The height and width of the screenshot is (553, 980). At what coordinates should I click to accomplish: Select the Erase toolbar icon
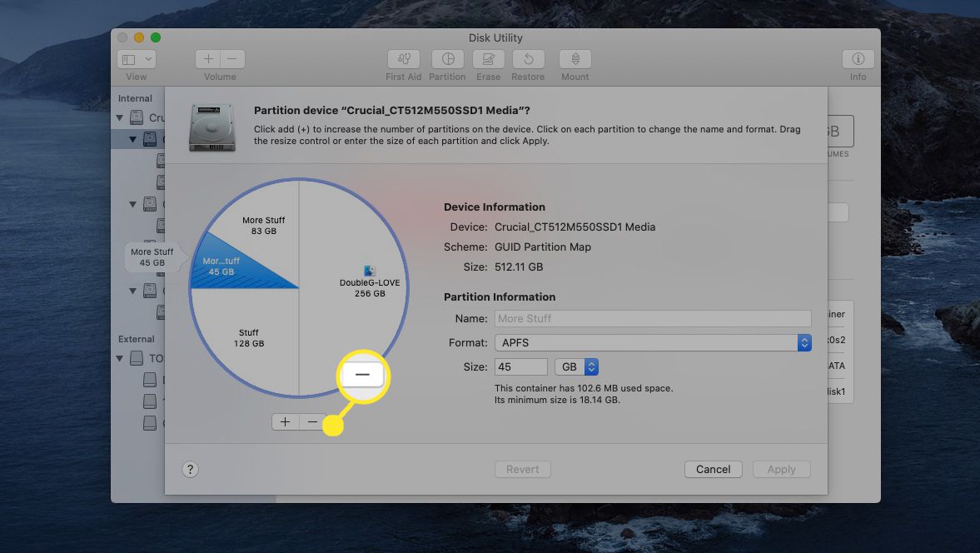tap(488, 60)
